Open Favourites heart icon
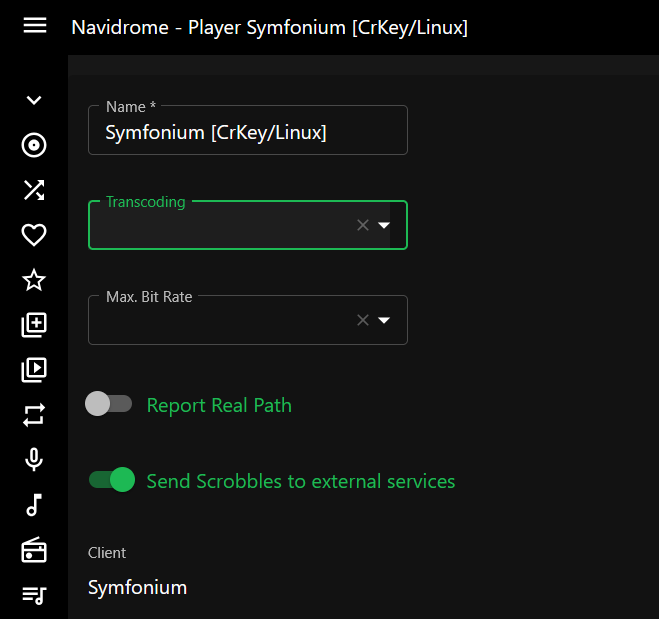Screen dimensions: 659x619 34,235
